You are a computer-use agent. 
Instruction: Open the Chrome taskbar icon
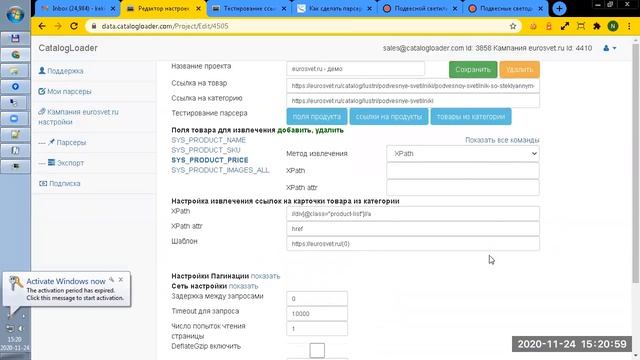(15, 54)
